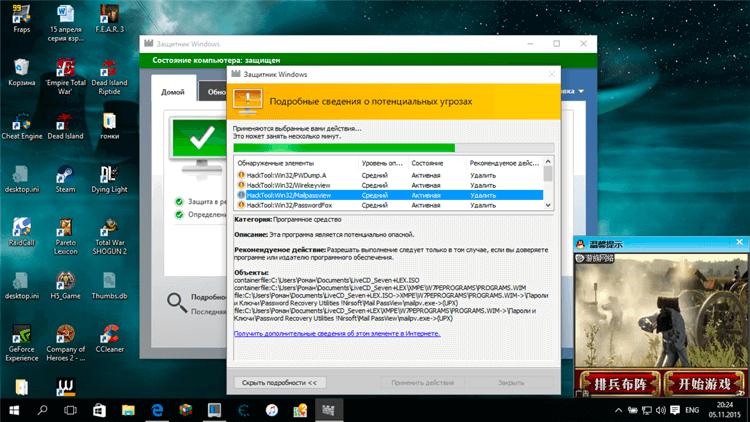Click the taskbar search magnifier
Image resolution: width=750 pixels, height=422 pixels.
[x=42, y=410]
